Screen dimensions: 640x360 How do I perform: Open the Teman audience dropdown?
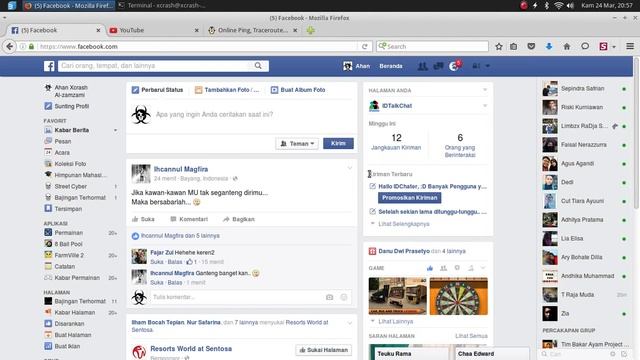click(297, 144)
